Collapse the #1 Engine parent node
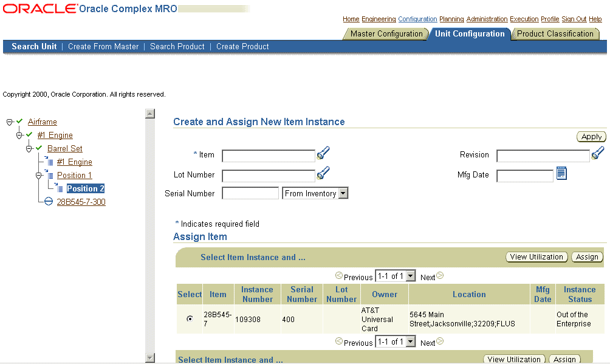This screenshot has height=364, width=610. point(19,136)
